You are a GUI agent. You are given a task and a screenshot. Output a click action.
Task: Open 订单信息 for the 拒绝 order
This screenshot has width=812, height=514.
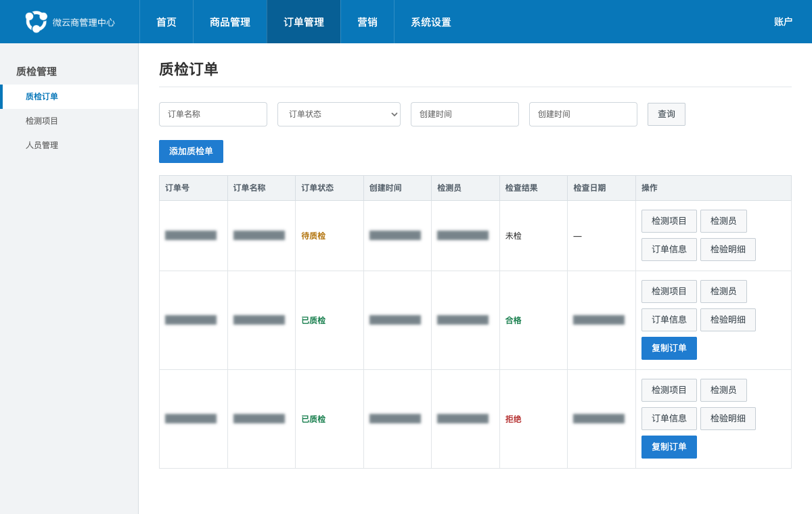point(669,419)
